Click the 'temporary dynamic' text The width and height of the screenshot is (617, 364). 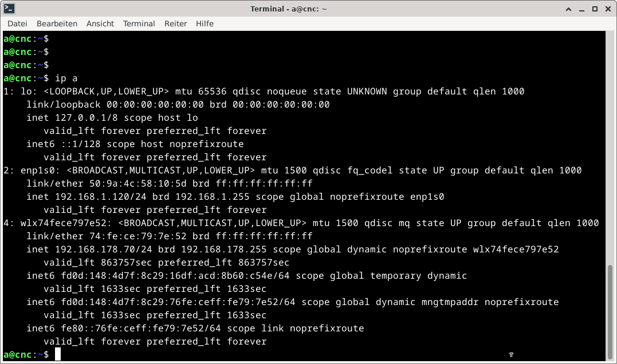pyautogui.click(x=418, y=275)
